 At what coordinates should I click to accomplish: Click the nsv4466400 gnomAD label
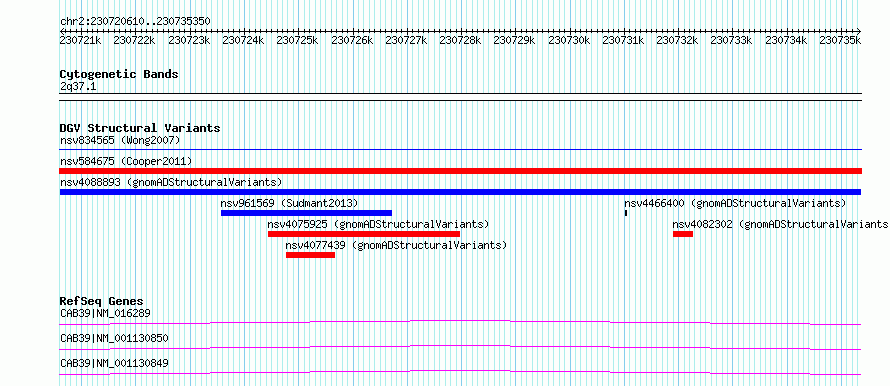click(x=735, y=203)
